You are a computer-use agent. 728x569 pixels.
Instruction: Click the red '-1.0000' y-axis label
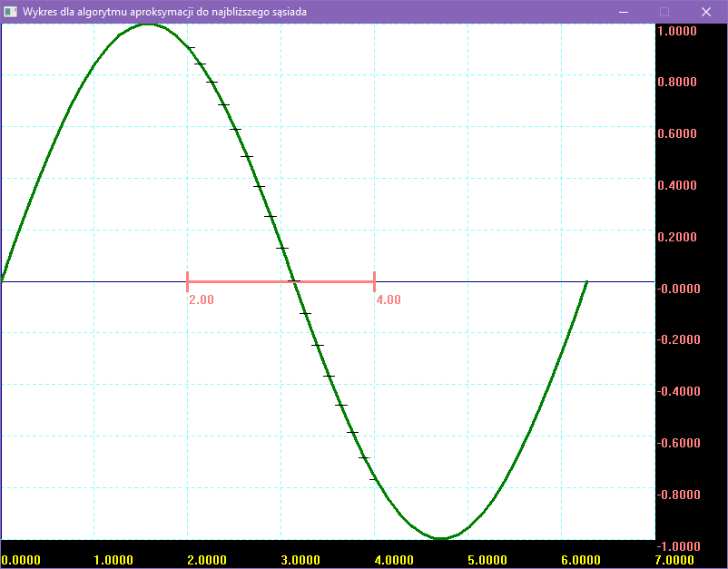(x=676, y=546)
